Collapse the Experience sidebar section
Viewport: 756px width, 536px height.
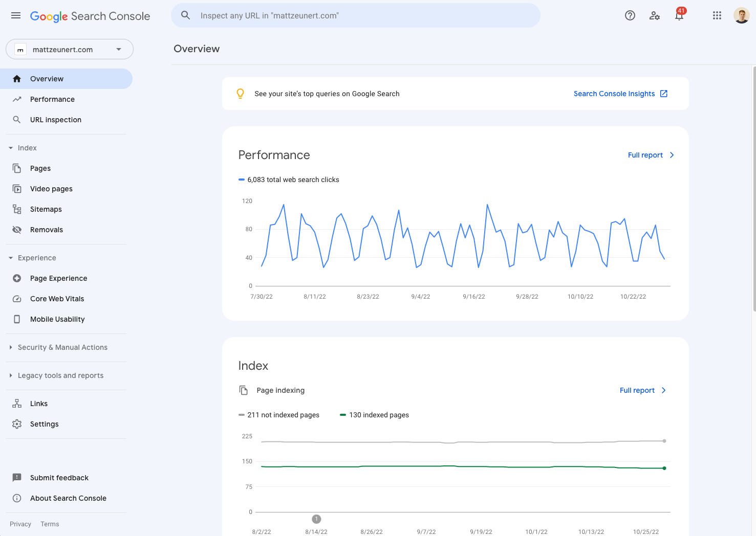pyautogui.click(x=11, y=258)
